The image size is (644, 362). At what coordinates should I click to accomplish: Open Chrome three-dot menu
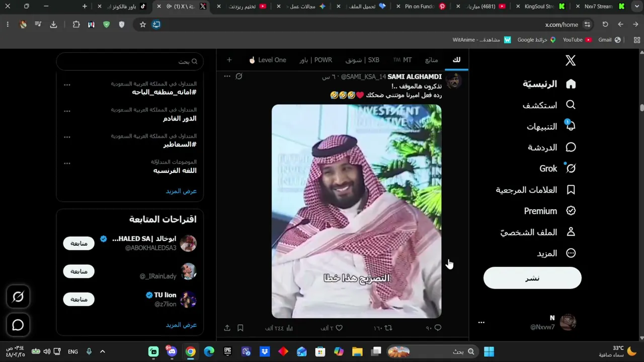click(8, 24)
